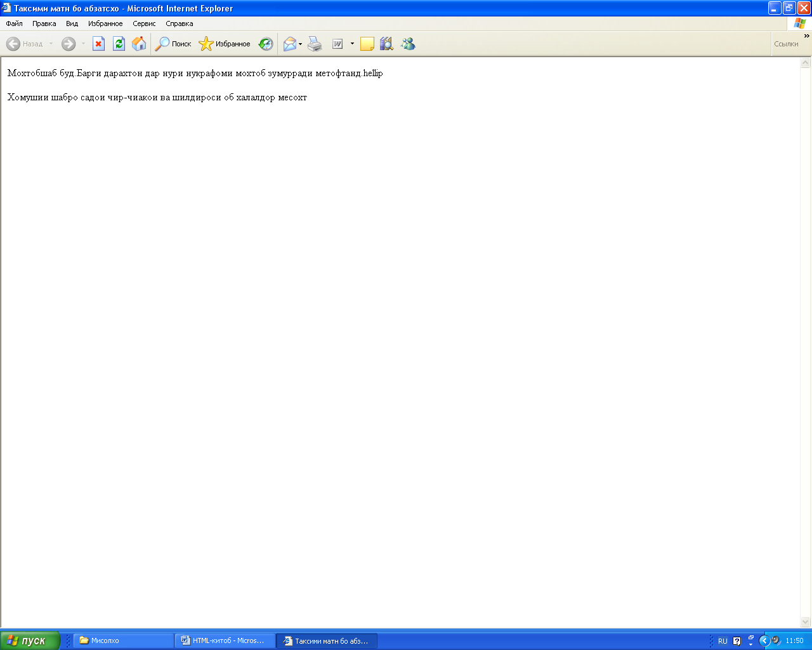Open the Справка menu
812x650 pixels.
point(180,23)
